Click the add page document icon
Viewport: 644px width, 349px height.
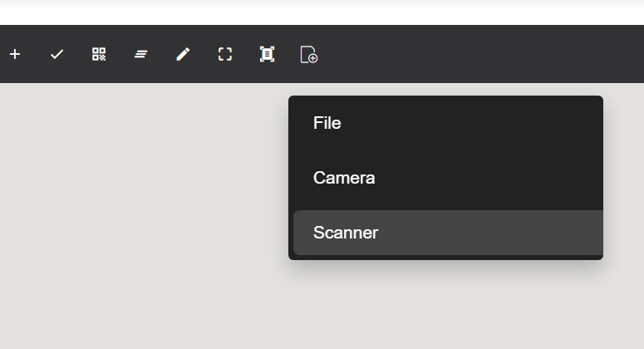click(x=309, y=55)
